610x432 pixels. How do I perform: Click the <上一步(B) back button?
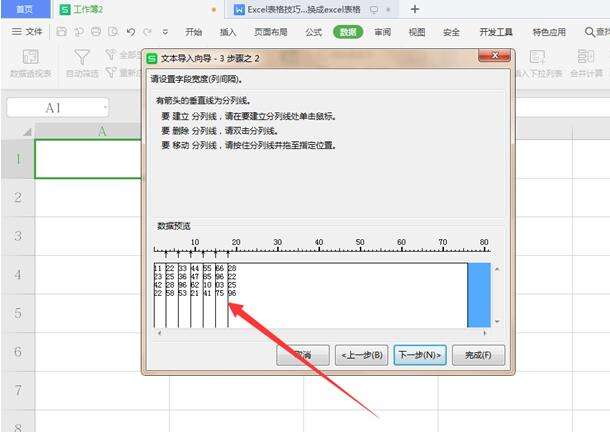[361, 355]
